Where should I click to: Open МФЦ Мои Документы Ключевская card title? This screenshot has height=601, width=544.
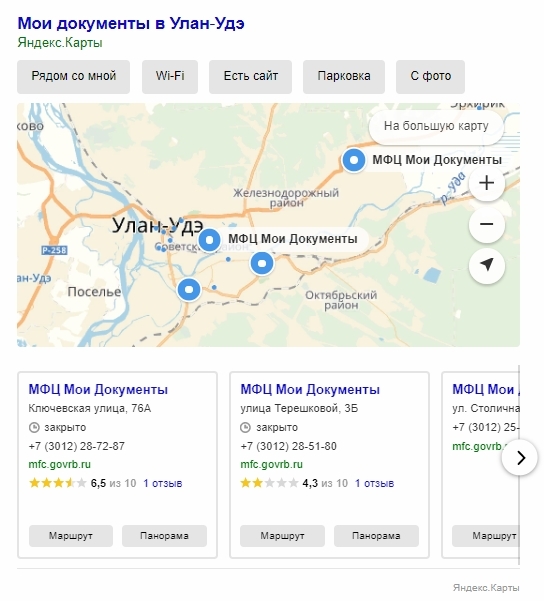(x=98, y=389)
